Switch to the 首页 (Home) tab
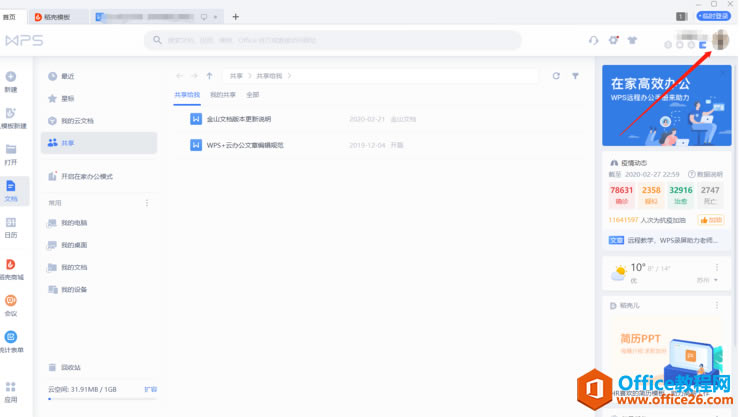Viewport: 740px width, 417px height. [9, 17]
